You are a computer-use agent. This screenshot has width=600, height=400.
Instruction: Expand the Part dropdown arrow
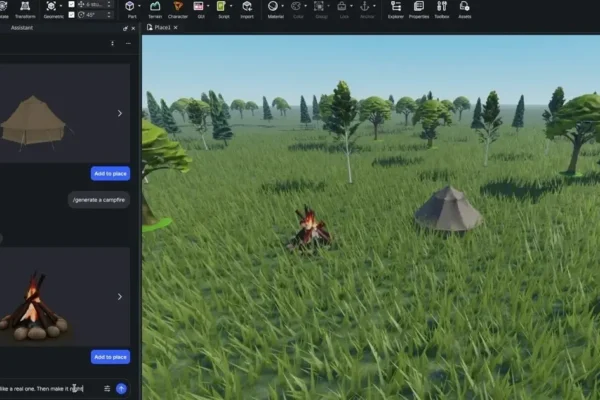pyautogui.click(x=140, y=6)
